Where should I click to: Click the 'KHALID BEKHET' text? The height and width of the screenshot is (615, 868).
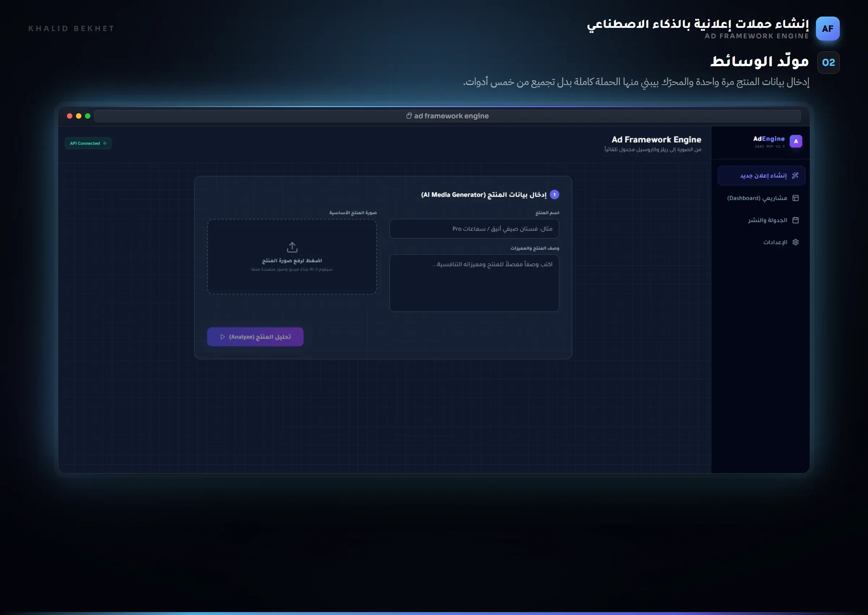[x=71, y=29]
